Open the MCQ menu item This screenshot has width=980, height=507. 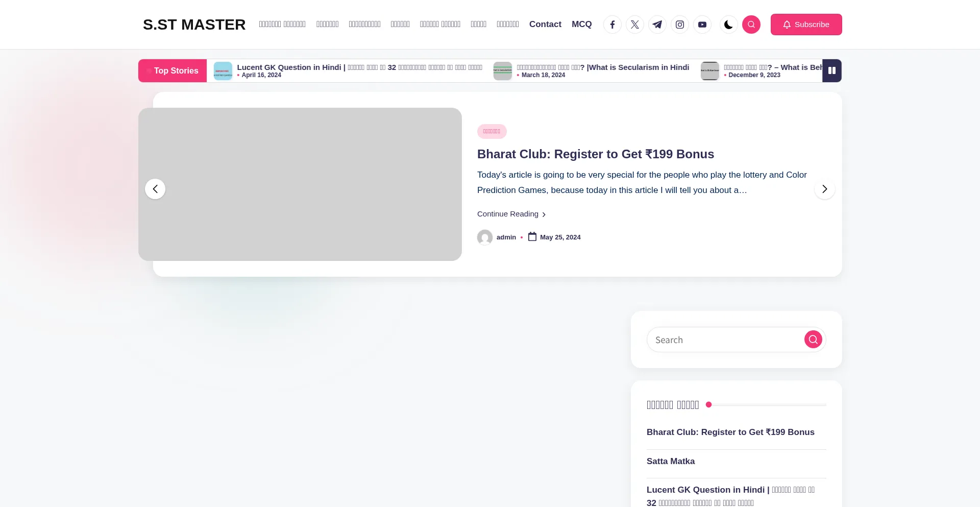(582, 24)
